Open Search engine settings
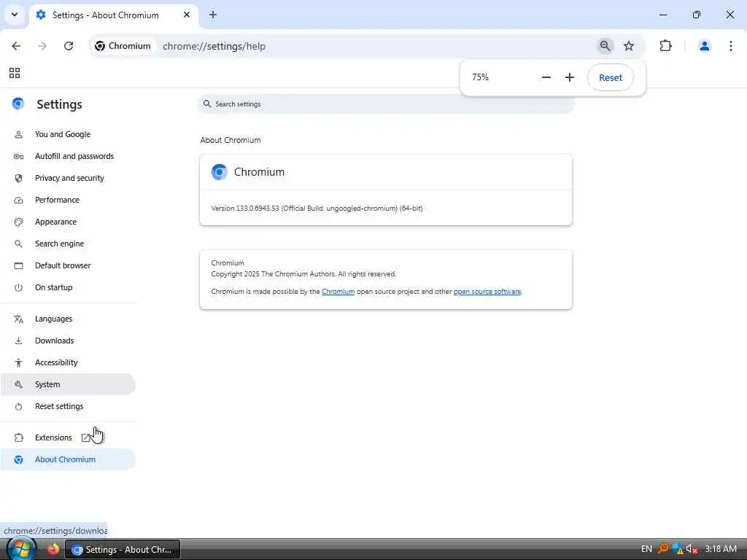747x560 pixels. 68,244
